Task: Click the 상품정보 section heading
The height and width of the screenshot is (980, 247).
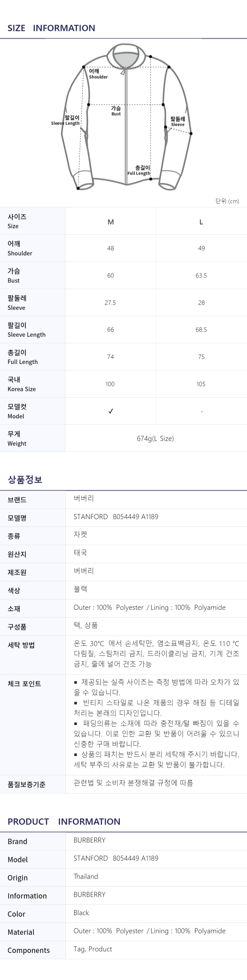Action: (25, 479)
